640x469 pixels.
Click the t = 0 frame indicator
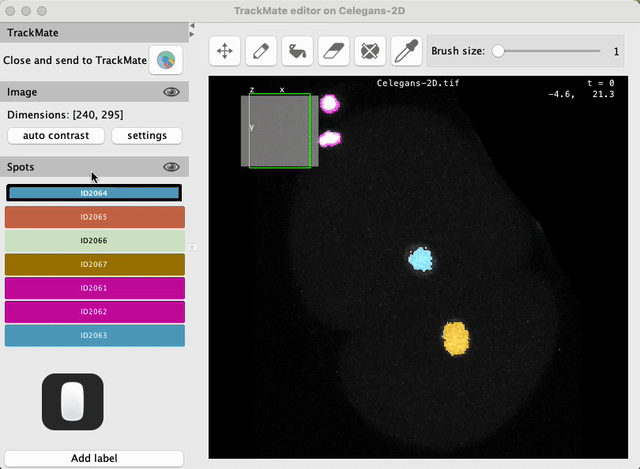600,83
